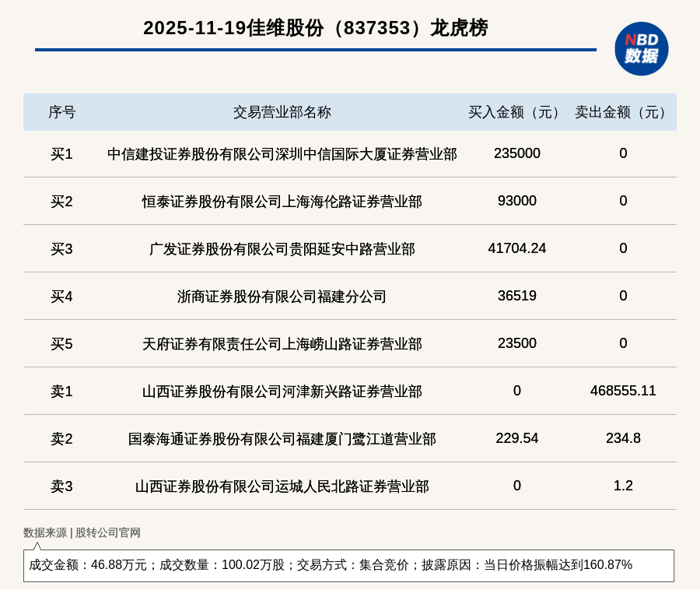The width and height of the screenshot is (700, 590).
Task: Click the 卖出金额（元） column header
Action: 623,112
